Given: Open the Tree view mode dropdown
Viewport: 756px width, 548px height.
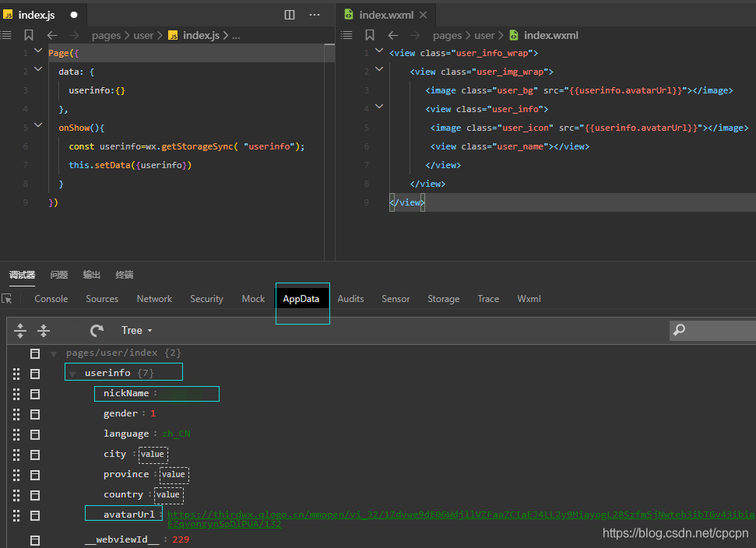Looking at the screenshot, I should tap(136, 330).
